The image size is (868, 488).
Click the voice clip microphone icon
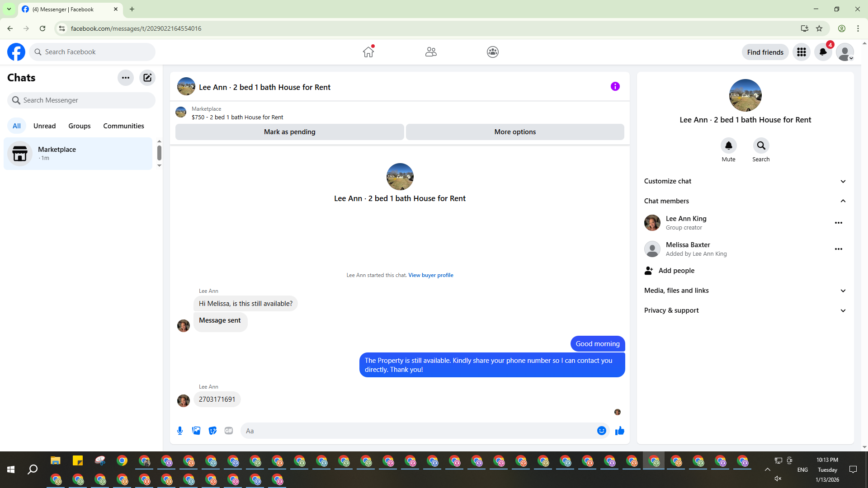(180, 431)
